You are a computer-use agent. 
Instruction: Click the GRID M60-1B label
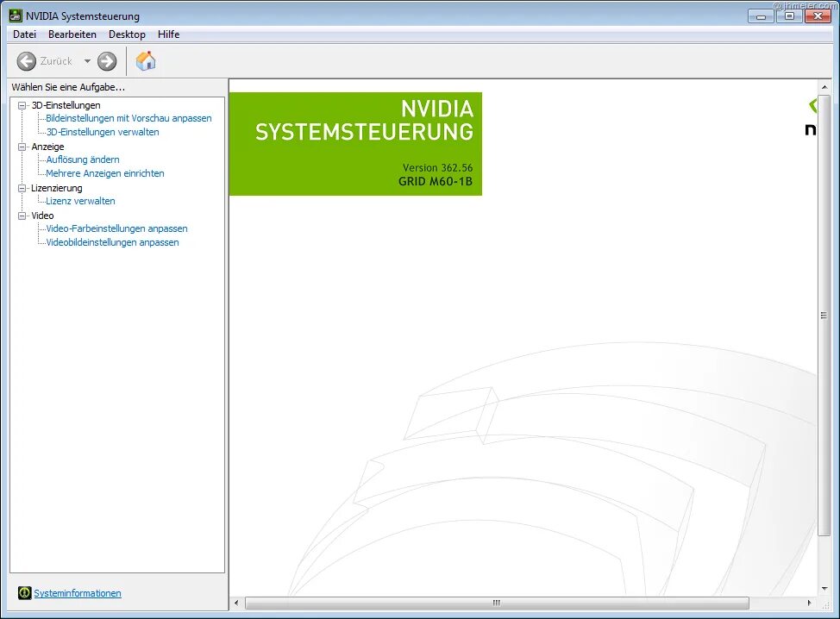436,182
